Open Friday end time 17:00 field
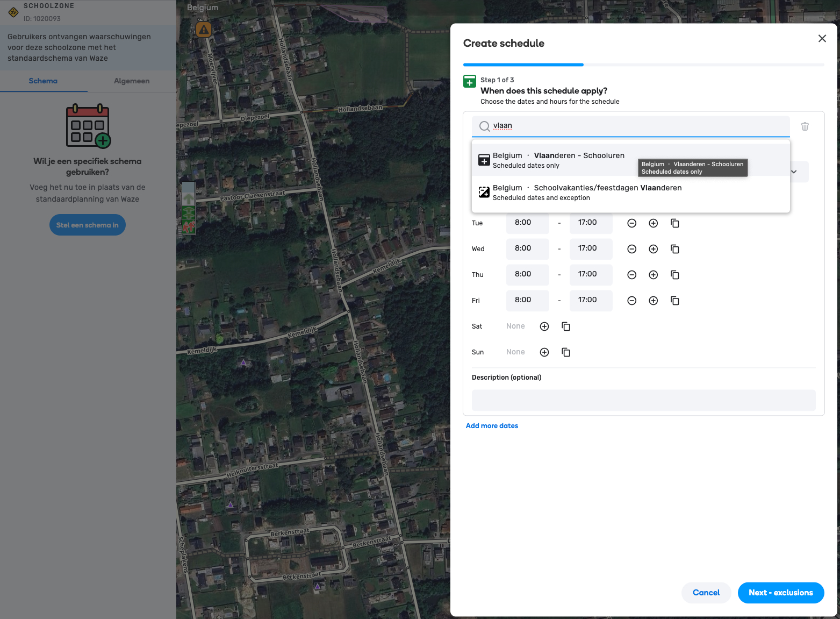840x619 pixels. [591, 300]
